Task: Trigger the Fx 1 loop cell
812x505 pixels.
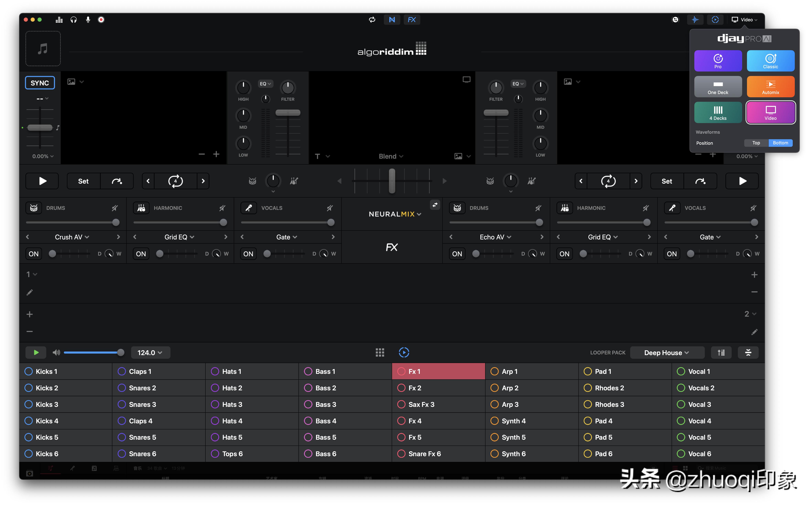Action: pyautogui.click(x=438, y=371)
